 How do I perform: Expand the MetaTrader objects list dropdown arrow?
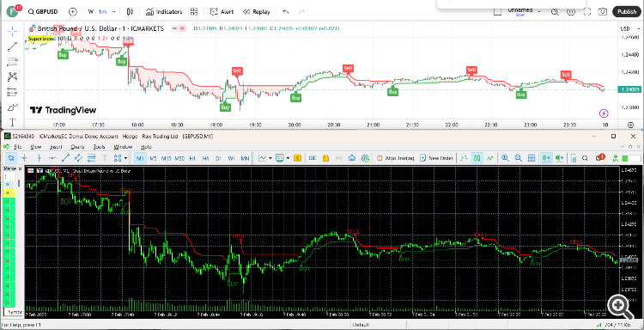[x=125, y=158]
